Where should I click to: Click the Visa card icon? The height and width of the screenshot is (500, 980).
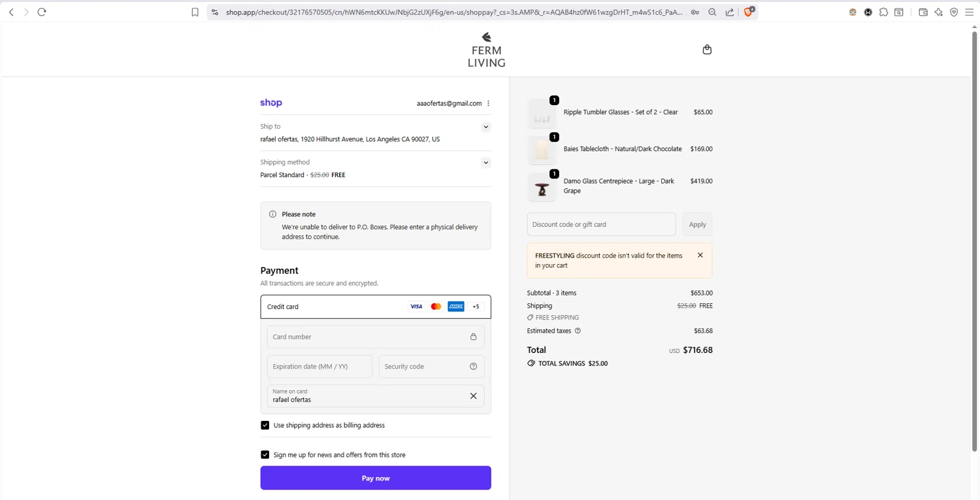tap(416, 307)
